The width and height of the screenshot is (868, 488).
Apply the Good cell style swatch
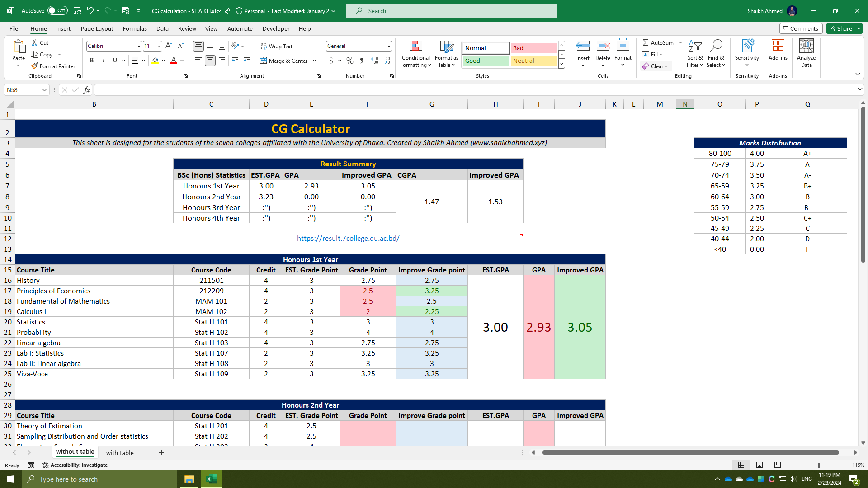click(x=486, y=61)
